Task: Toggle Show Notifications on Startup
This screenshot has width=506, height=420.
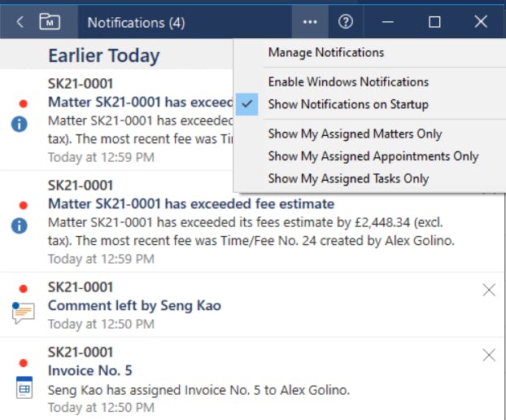Action: pos(347,104)
